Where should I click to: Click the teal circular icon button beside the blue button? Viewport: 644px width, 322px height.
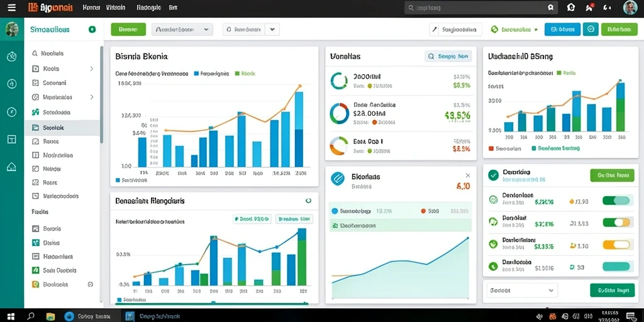click(x=591, y=29)
